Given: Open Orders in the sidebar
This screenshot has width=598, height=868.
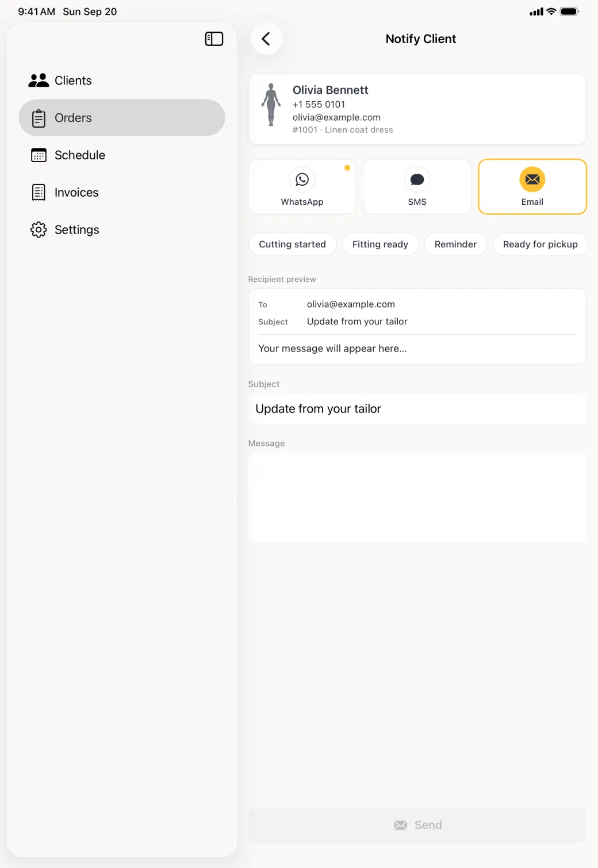Looking at the screenshot, I should click(122, 118).
